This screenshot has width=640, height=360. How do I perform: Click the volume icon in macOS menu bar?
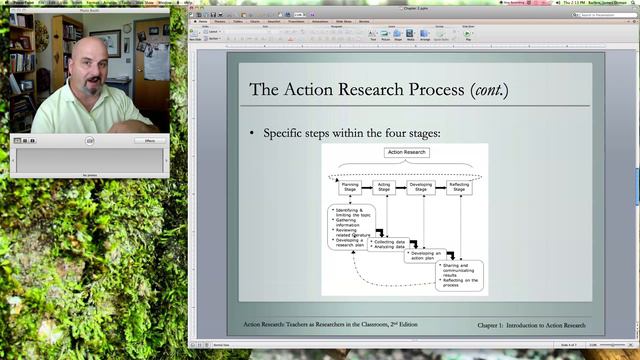click(x=558, y=2)
